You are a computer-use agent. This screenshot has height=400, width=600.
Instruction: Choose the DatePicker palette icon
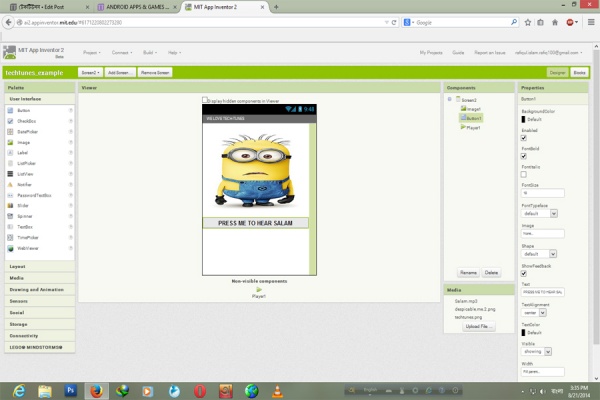[x=9, y=131]
